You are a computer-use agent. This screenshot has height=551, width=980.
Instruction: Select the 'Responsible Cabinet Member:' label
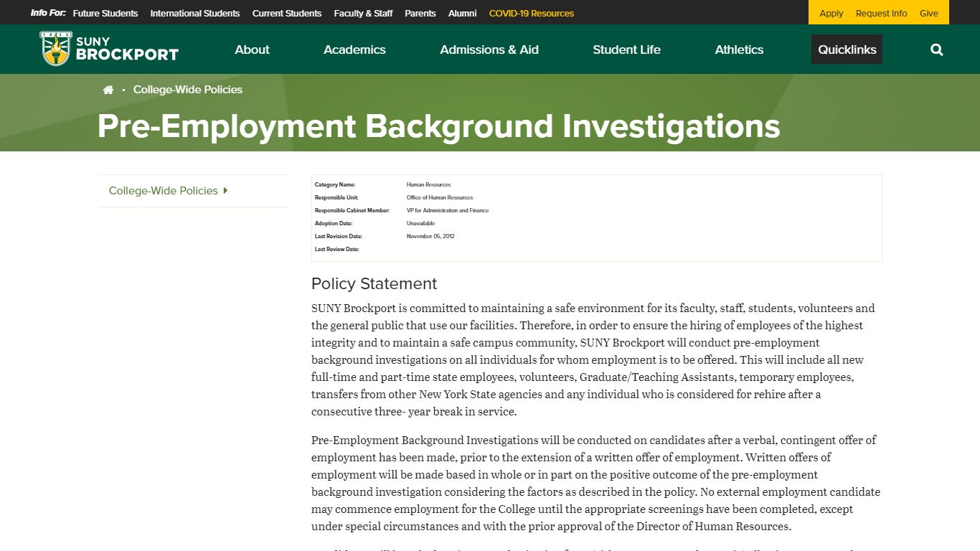coord(352,210)
